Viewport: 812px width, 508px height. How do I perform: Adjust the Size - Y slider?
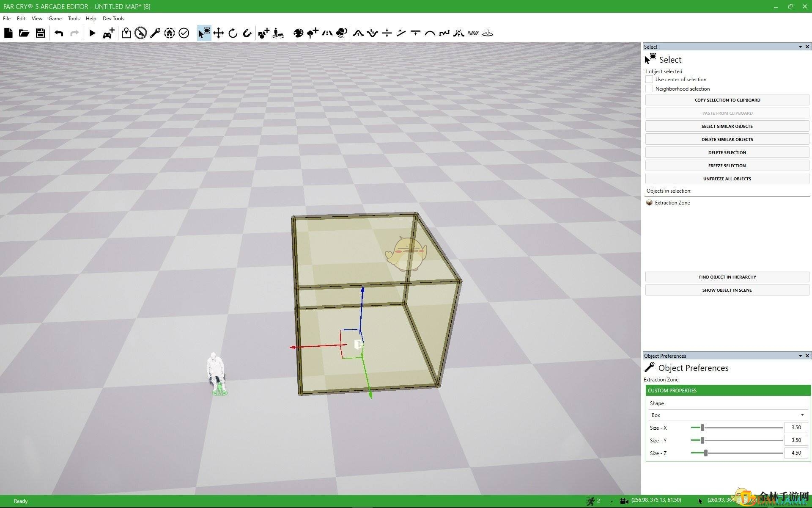click(702, 440)
